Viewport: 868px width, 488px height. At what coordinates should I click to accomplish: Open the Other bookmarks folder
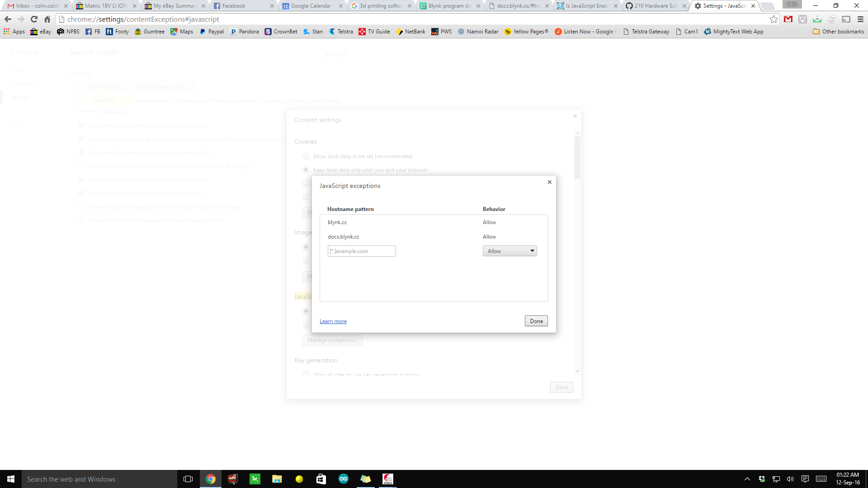838,32
